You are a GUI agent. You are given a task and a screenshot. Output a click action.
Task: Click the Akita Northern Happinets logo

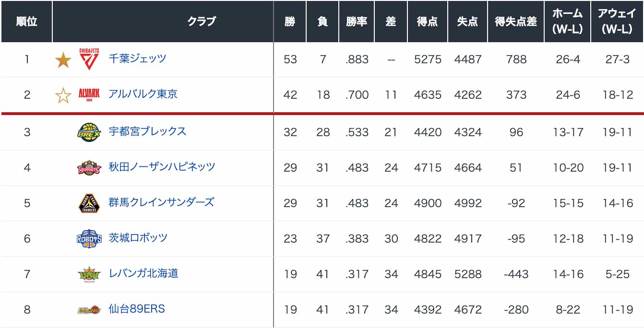point(89,168)
